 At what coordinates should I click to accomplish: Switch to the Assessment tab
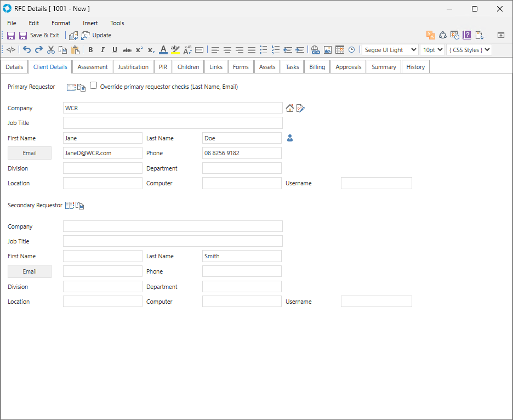tap(93, 67)
